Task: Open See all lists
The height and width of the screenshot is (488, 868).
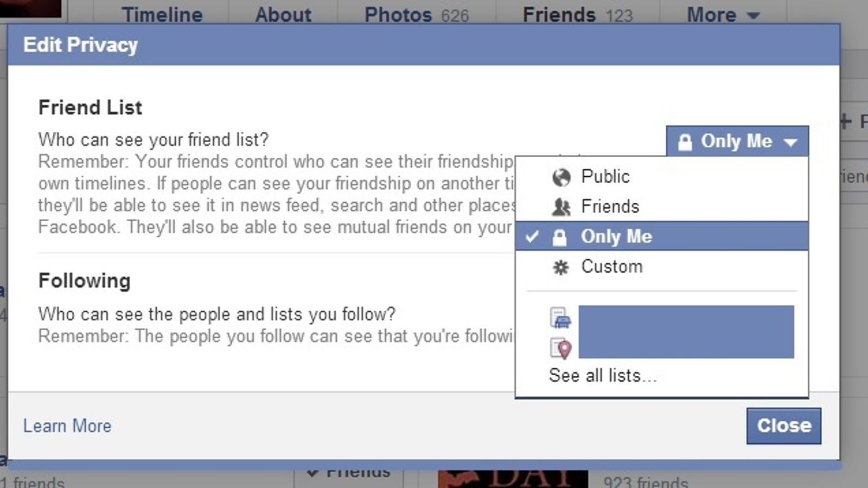Action: [x=603, y=375]
